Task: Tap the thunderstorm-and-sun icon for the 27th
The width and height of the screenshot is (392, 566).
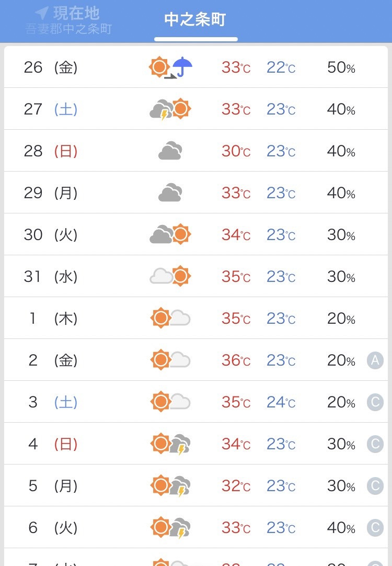Action: [x=170, y=109]
